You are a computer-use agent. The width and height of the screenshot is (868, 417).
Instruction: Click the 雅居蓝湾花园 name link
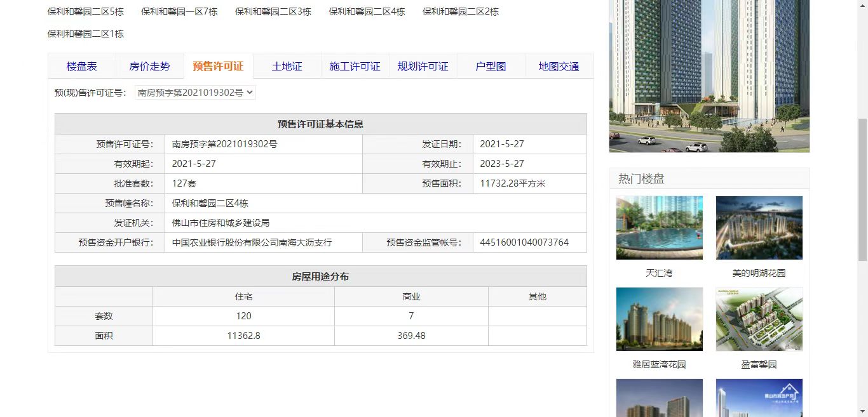(659, 364)
